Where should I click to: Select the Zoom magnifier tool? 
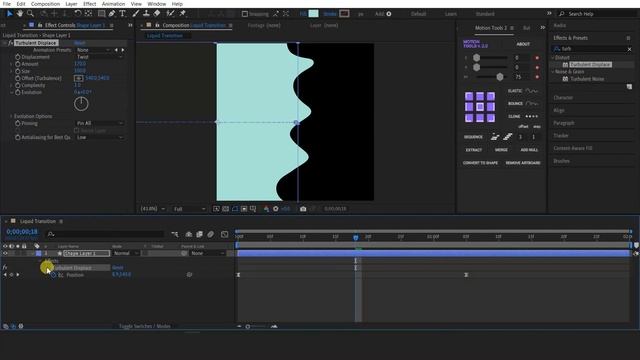click(30, 13)
